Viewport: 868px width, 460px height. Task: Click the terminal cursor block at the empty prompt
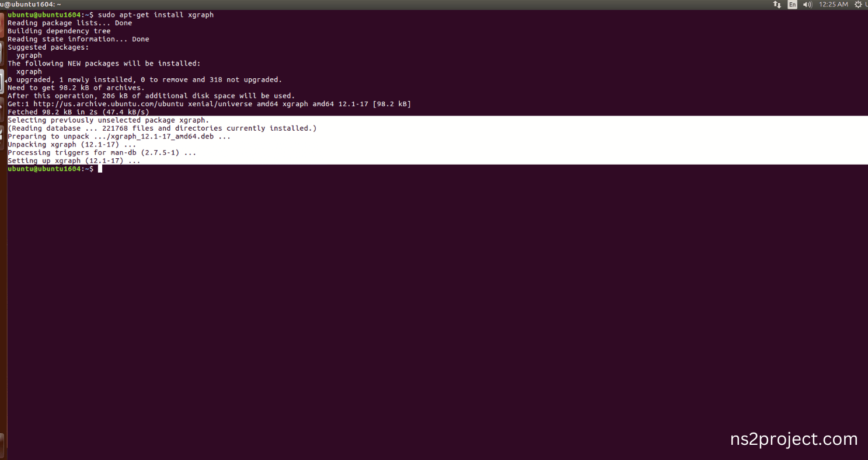pos(100,169)
